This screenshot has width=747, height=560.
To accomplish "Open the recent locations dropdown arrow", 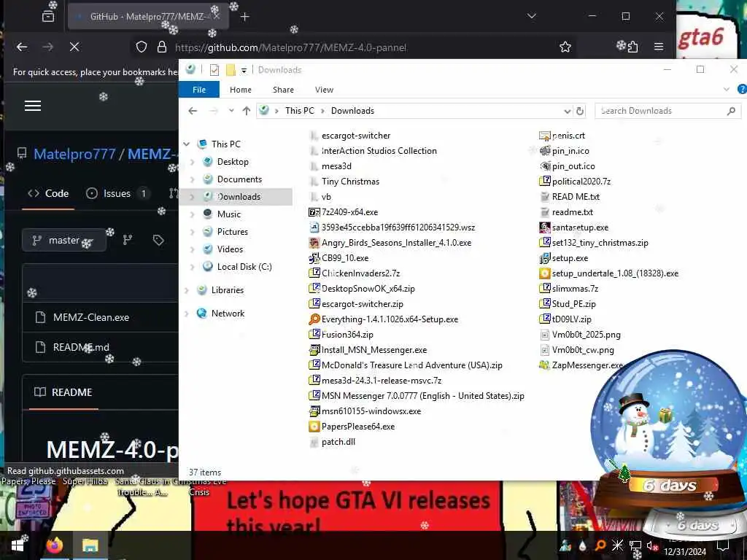I will point(231,111).
